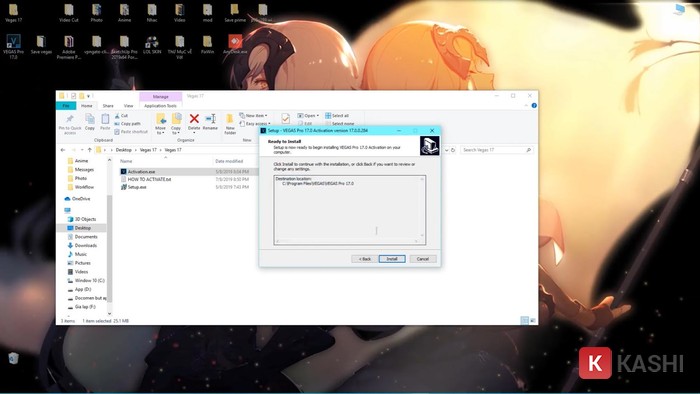Open the Explorer help question-mark icon
700x394 pixels.
[534, 106]
